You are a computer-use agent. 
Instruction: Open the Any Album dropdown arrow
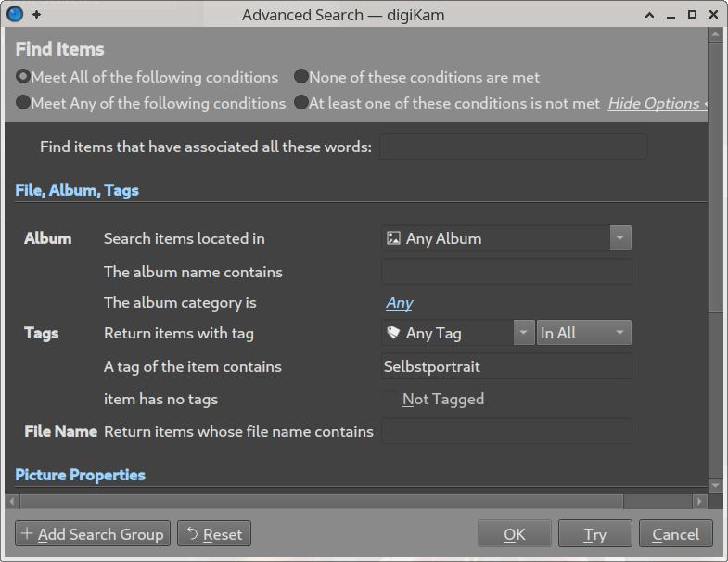619,238
